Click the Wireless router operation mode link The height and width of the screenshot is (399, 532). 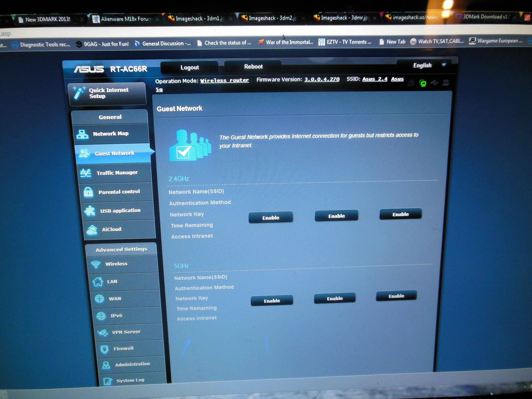tap(225, 80)
